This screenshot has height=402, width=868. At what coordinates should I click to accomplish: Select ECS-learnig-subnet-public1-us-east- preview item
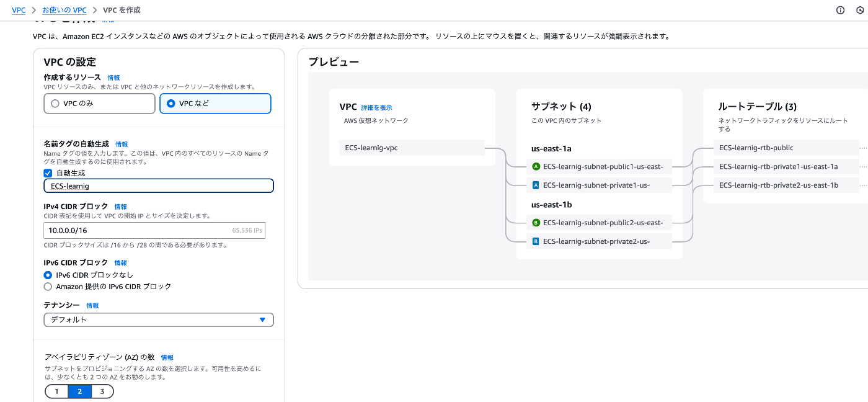tap(600, 166)
